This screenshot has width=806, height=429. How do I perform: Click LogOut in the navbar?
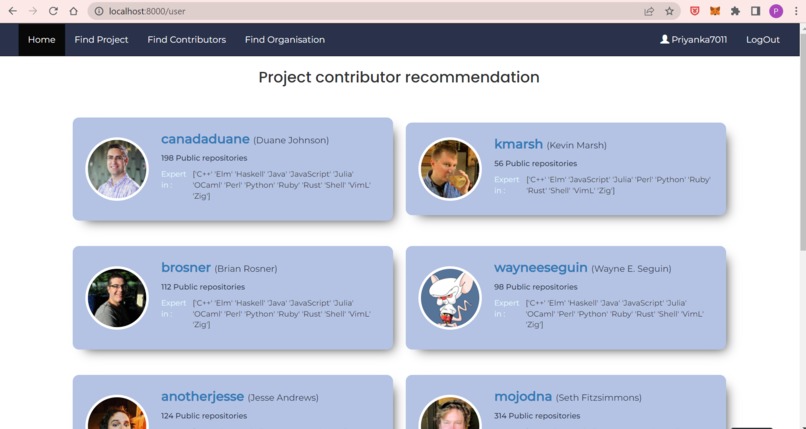763,40
